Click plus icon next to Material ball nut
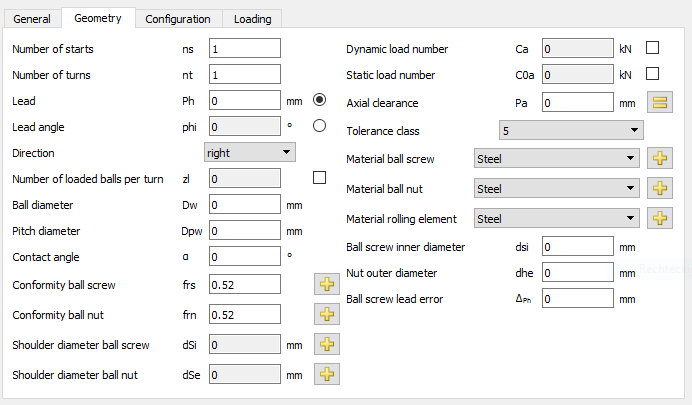Image resolution: width=692 pixels, height=405 pixels. pyautogui.click(x=660, y=188)
